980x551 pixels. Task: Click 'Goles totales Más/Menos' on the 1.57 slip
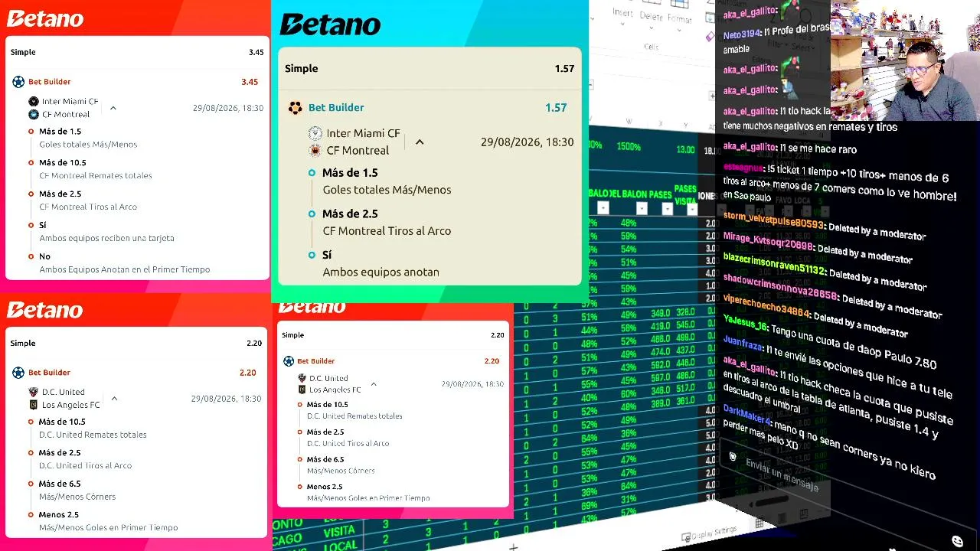point(387,190)
